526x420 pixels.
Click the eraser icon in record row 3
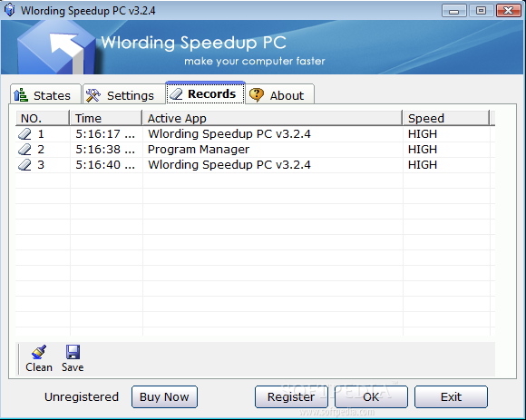pos(24,165)
